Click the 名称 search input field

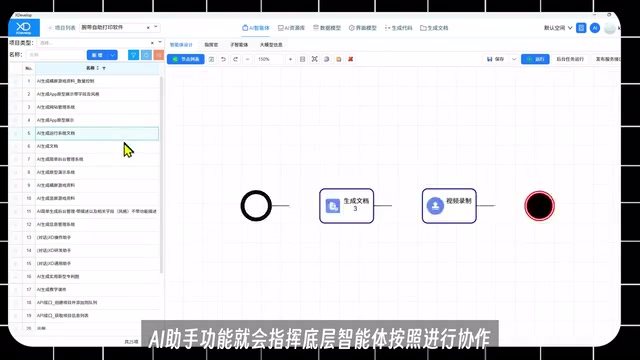[x=55, y=55]
